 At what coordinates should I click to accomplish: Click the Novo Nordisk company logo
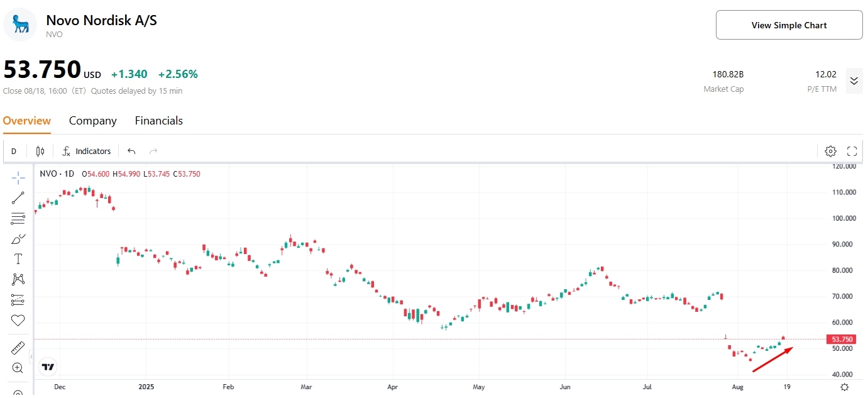click(20, 25)
